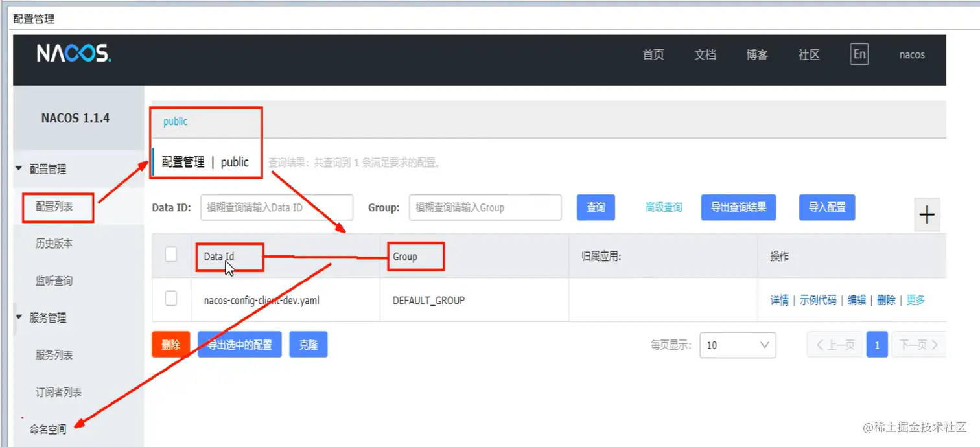Image resolution: width=980 pixels, height=447 pixels.
Task: Select 配置列表 in the sidebar
Action: click(x=54, y=207)
